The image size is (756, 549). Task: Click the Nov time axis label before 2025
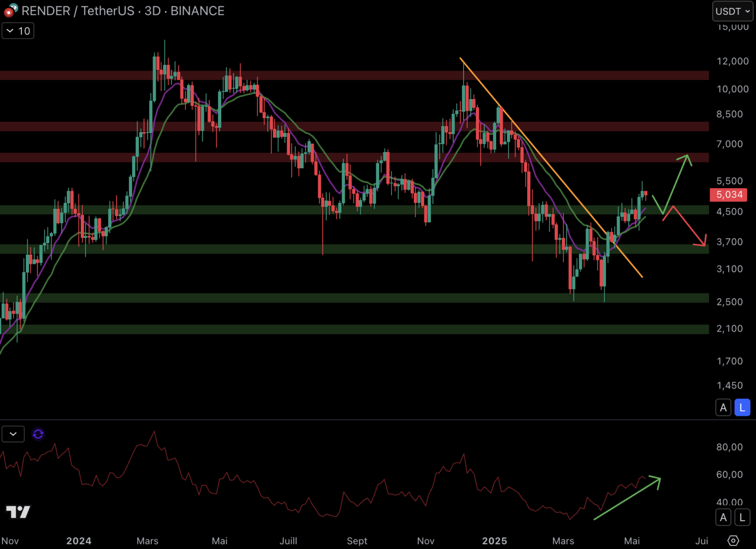pyautogui.click(x=426, y=541)
